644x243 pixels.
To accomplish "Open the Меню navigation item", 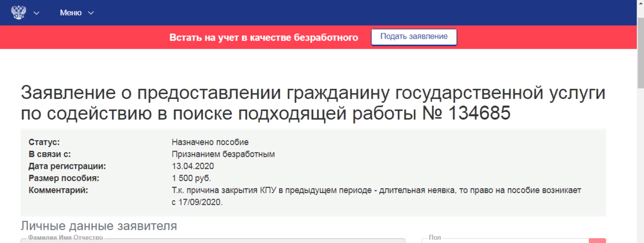I will [71, 13].
